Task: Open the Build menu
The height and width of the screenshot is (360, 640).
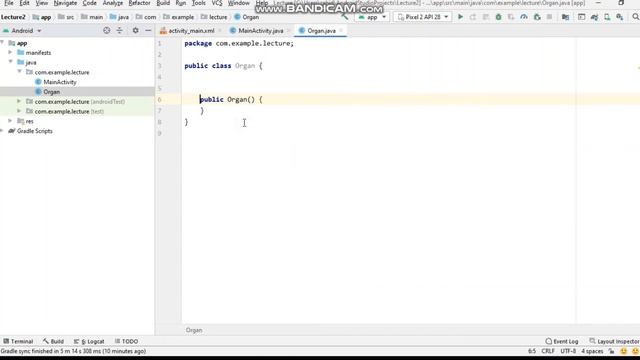Action: (x=163, y=3)
